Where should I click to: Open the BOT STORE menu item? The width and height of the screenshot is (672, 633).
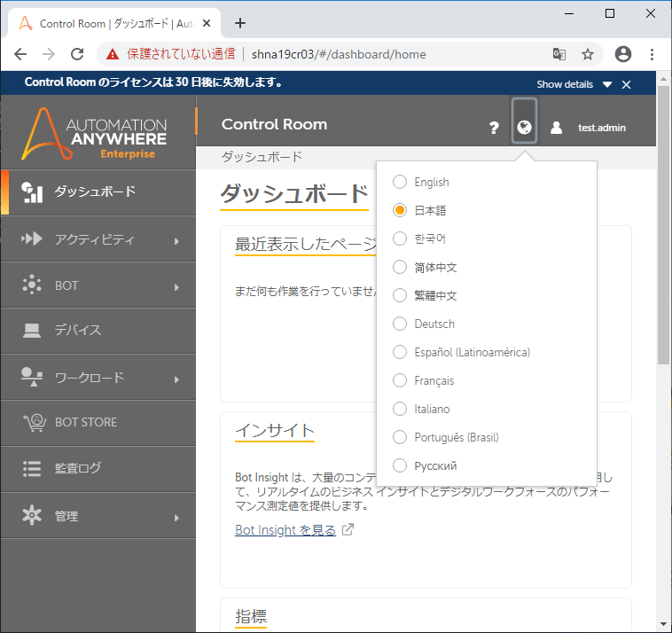tap(98, 423)
